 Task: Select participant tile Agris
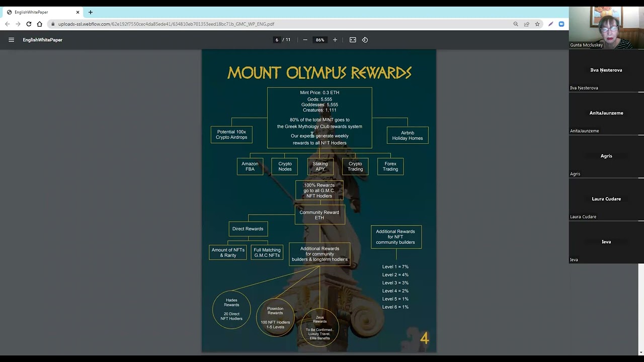(606, 156)
